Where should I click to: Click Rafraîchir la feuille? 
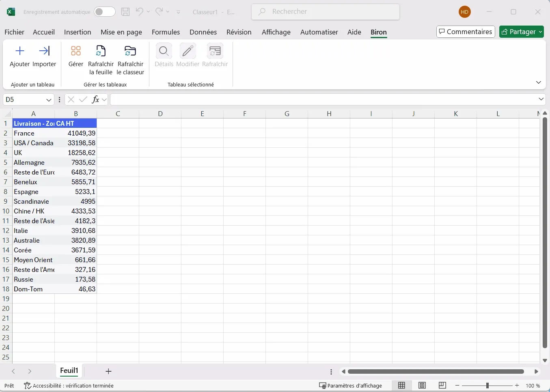click(x=101, y=60)
